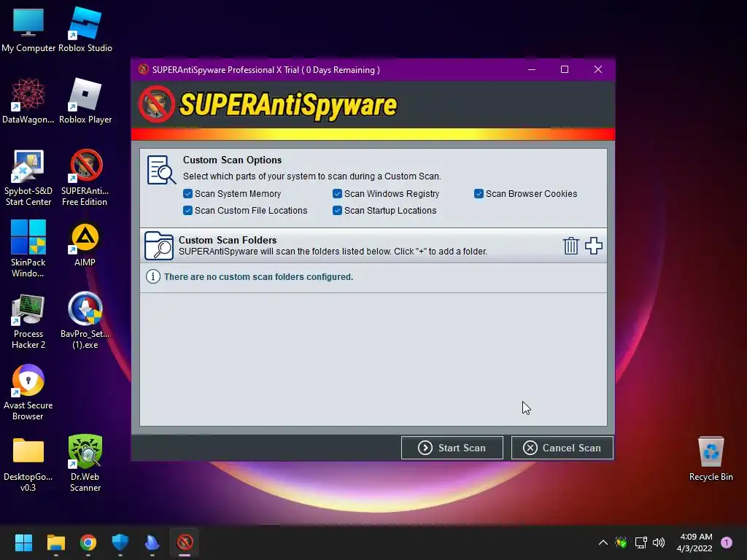The height and width of the screenshot is (560, 747).
Task: Select Spybot-S&D Start Center shortcut
Action: coord(28,178)
